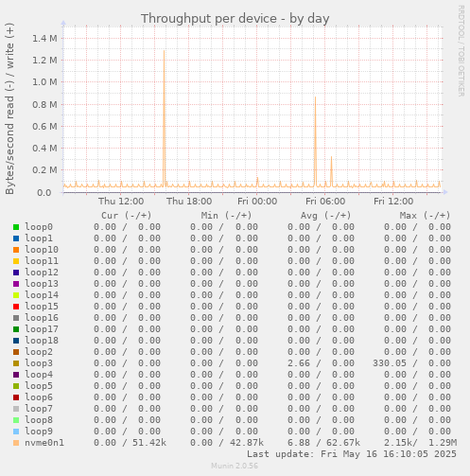
Task: Select the loop8 legend label
Action: point(39,420)
